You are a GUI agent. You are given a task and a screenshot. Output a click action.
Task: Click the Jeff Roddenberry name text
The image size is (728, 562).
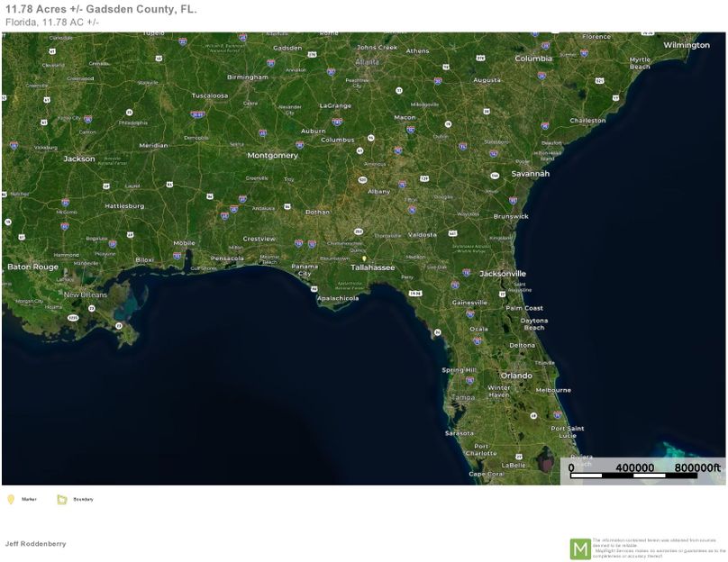point(35,544)
